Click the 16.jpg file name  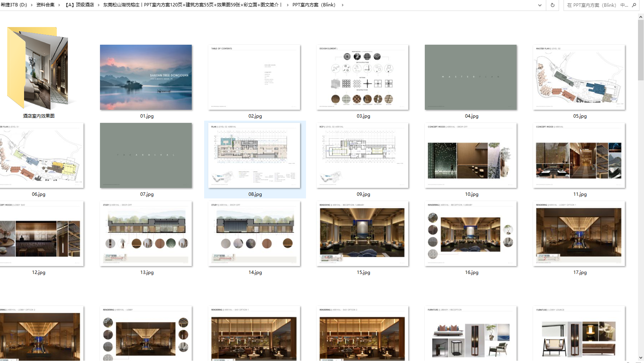pyautogui.click(x=472, y=272)
